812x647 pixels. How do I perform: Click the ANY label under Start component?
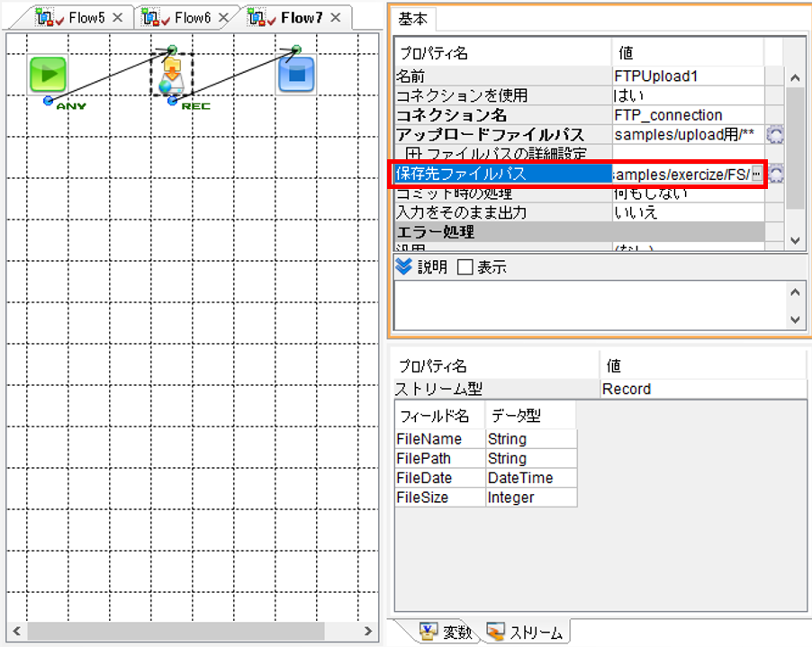pos(71,106)
